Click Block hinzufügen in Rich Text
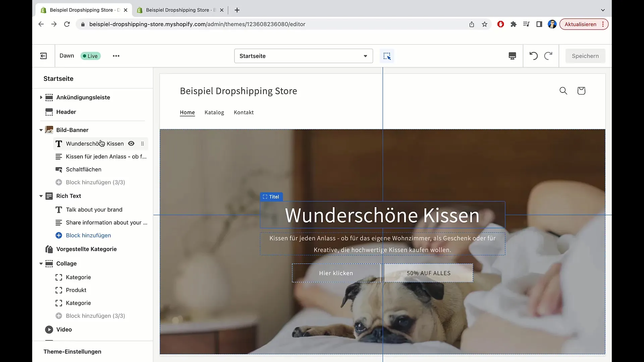This screenshot has width=644, height=362. (x=89, y=235)
